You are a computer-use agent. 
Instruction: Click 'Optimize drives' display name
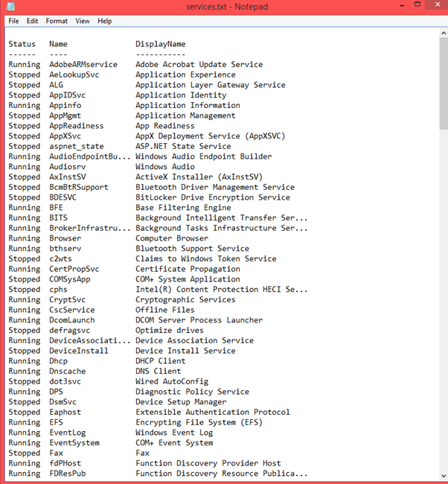[x=170, y=331]
